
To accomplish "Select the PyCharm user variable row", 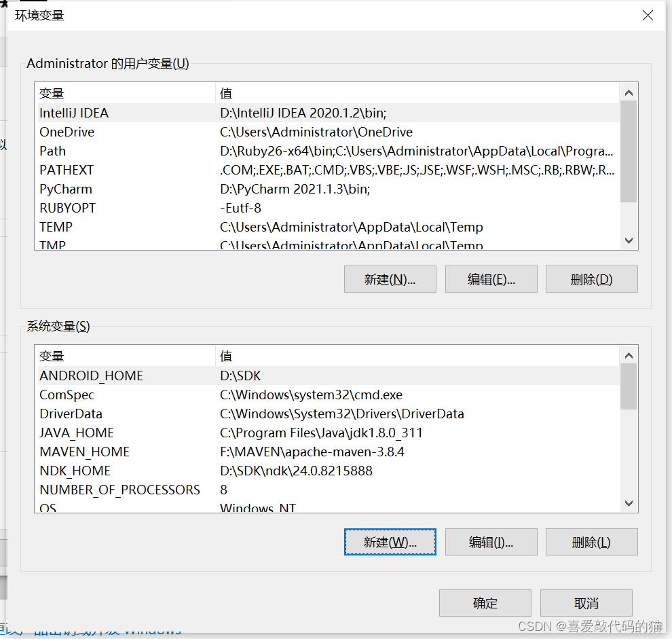I will click(x=329, y=189).
